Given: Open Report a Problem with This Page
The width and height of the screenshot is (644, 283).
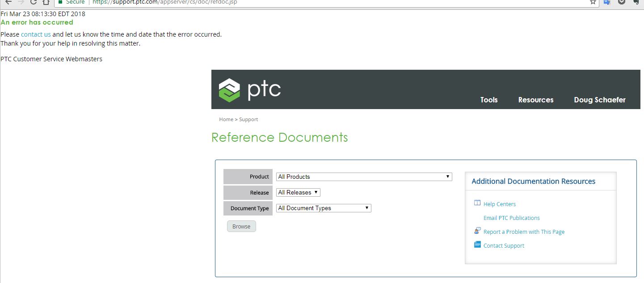Looking at the screenshot, I should pos(524,232).
